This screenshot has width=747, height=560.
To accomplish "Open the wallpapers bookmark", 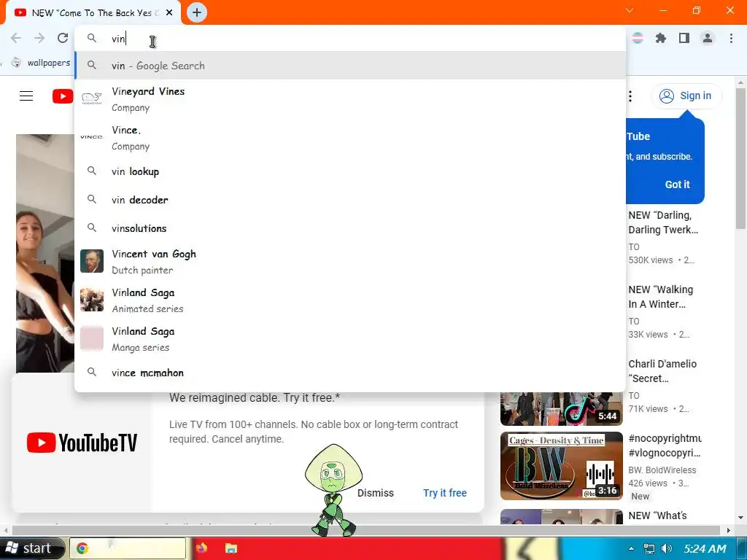I will 42,63.
